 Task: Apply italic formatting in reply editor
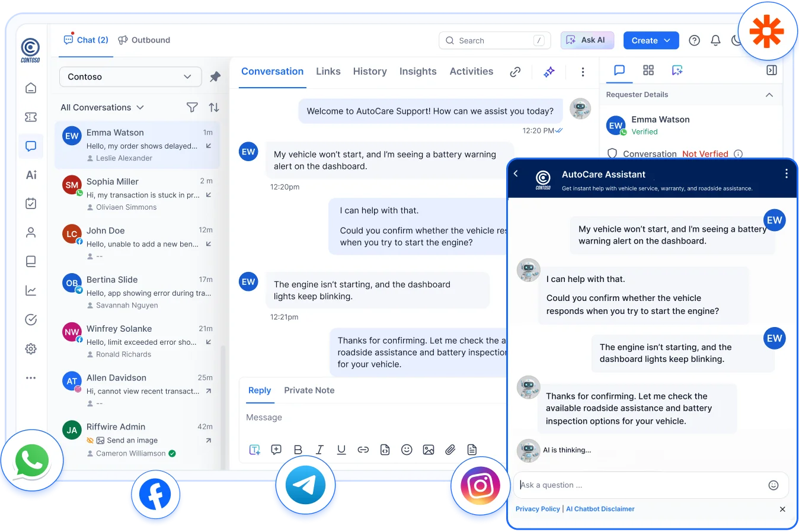click(x=319, y=450)
